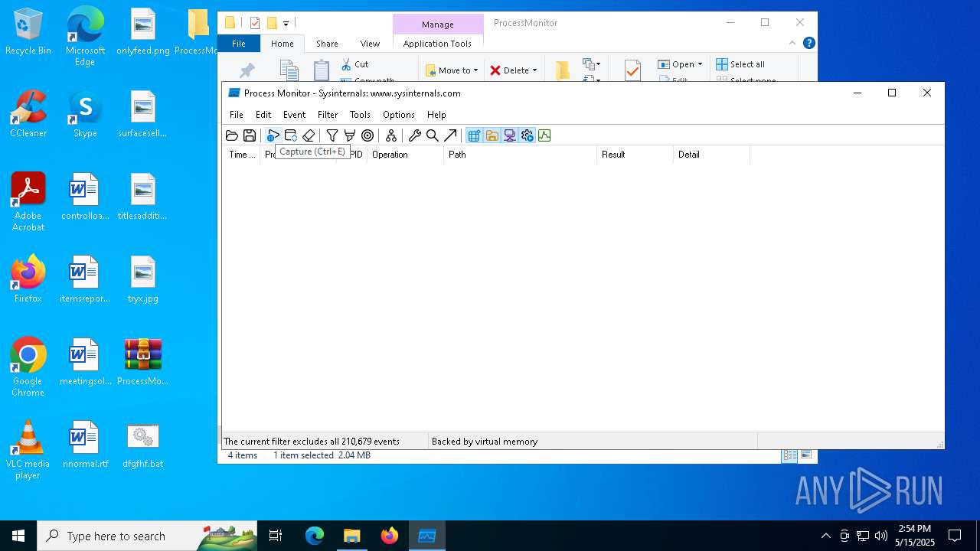Open the Help menu in Process Monitor
The height and width of the screenshot is (551, 980).
pyautogui.click(x=436, y=115)
